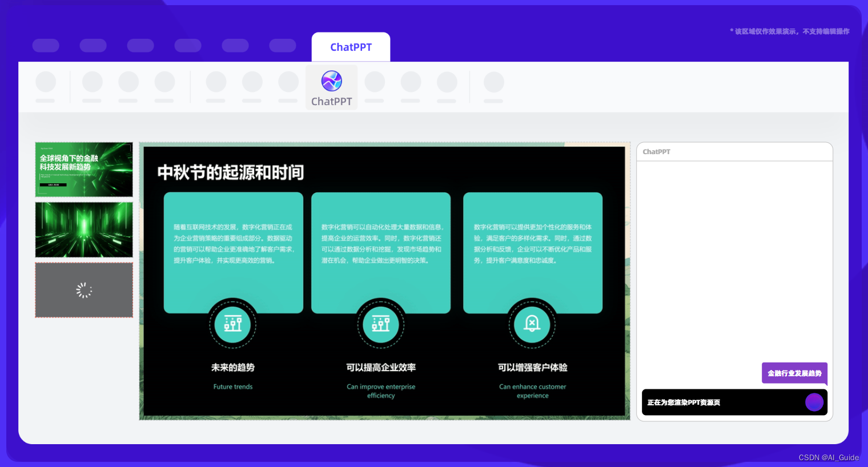Click the Can improve enterprise efficiency caption
The image size is (868, 467).
pos(381,391)
